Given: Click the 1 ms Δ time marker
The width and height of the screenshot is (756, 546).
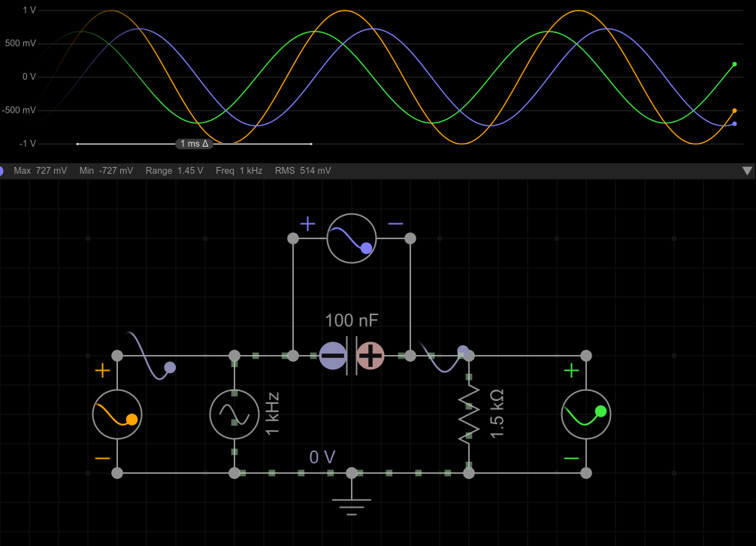Looking at the screenshot, I should pos(194,144).
